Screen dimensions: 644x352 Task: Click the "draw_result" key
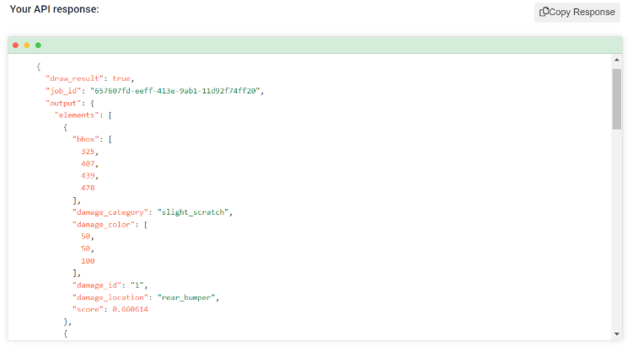[74, 78]
